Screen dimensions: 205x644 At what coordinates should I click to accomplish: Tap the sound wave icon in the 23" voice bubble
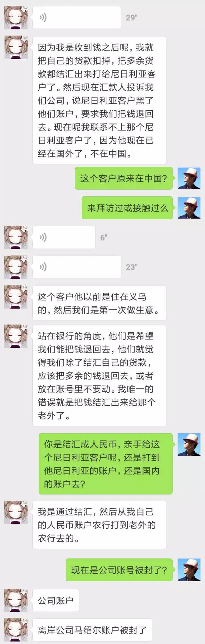point(43,267)
